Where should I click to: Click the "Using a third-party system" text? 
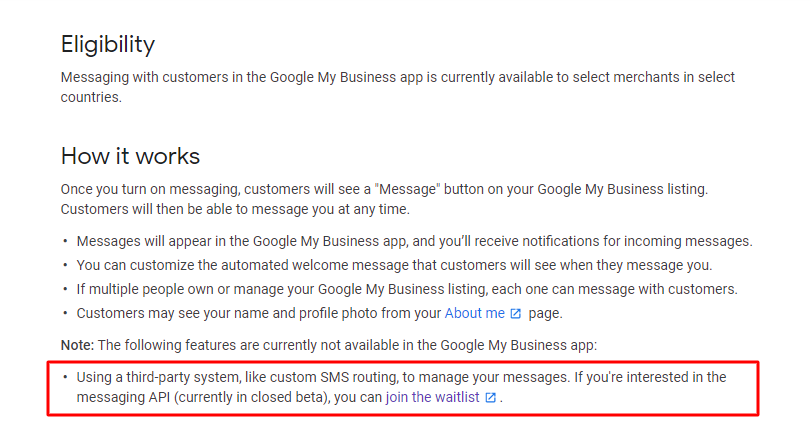coord(158,377)
